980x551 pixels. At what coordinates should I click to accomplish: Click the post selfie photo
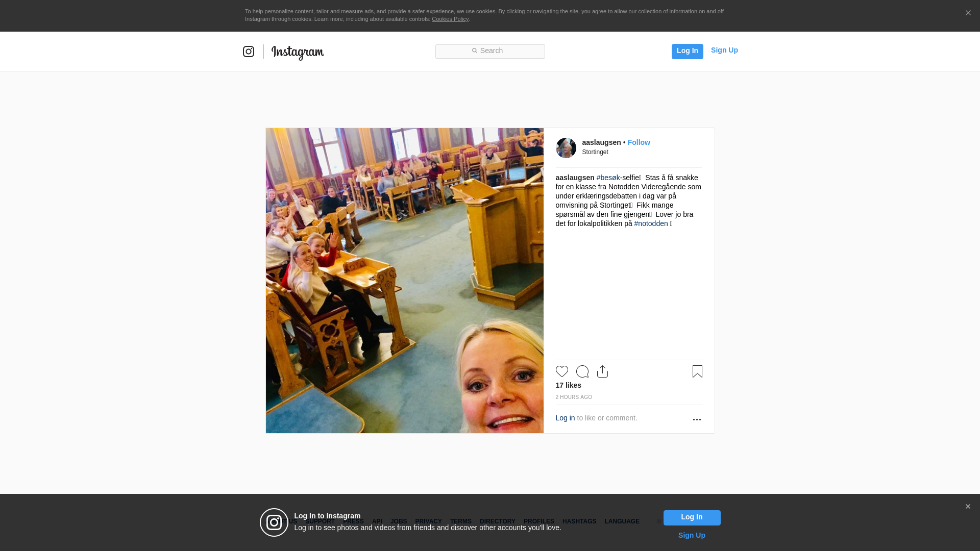click(x=404, y=281)
